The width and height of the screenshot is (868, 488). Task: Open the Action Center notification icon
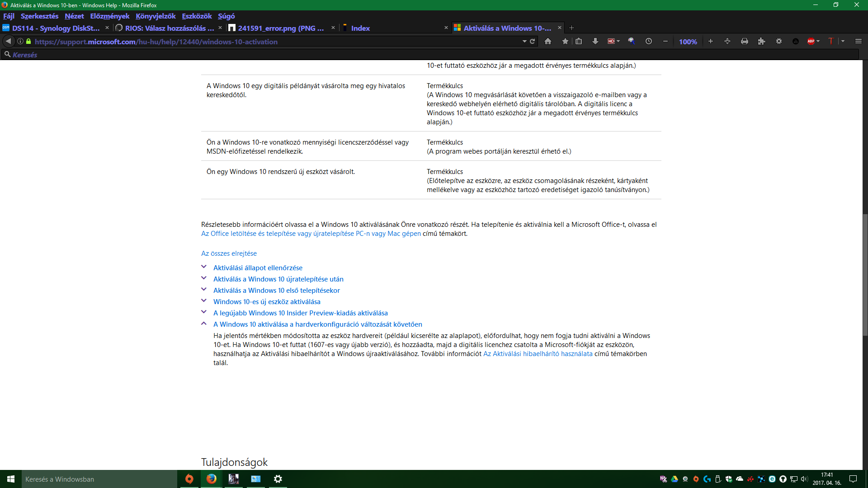[853, 479]
